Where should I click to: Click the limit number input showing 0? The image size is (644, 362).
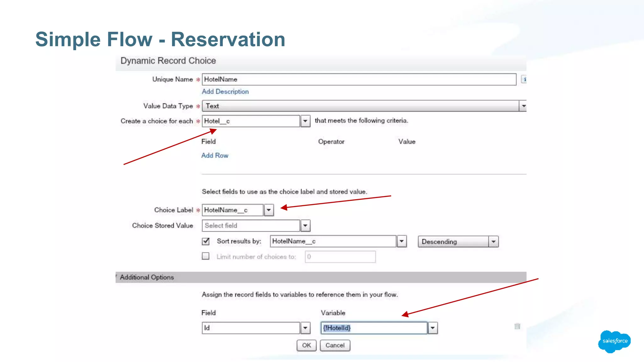pyautogui.click(x=340, y=257)
